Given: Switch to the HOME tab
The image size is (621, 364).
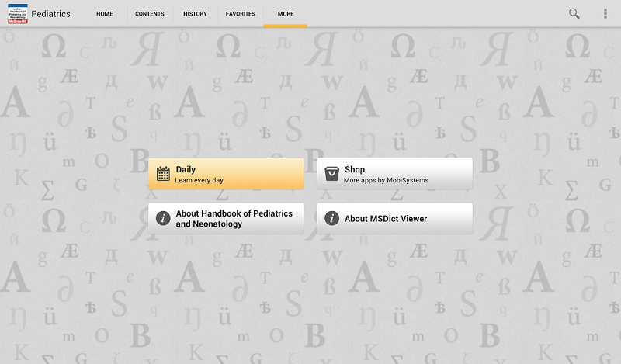Looking at the screenshot, I should tap(105, 14).
